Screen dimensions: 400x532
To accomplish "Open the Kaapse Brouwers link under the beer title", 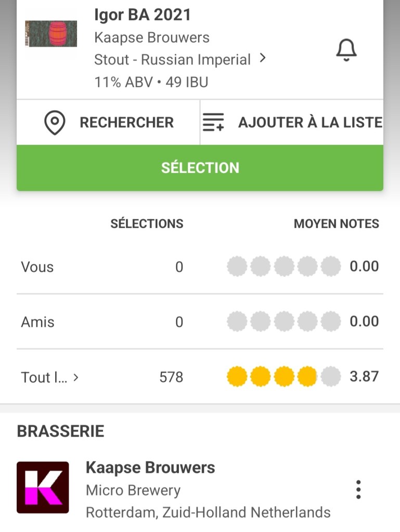I will [x=152, y=37].
